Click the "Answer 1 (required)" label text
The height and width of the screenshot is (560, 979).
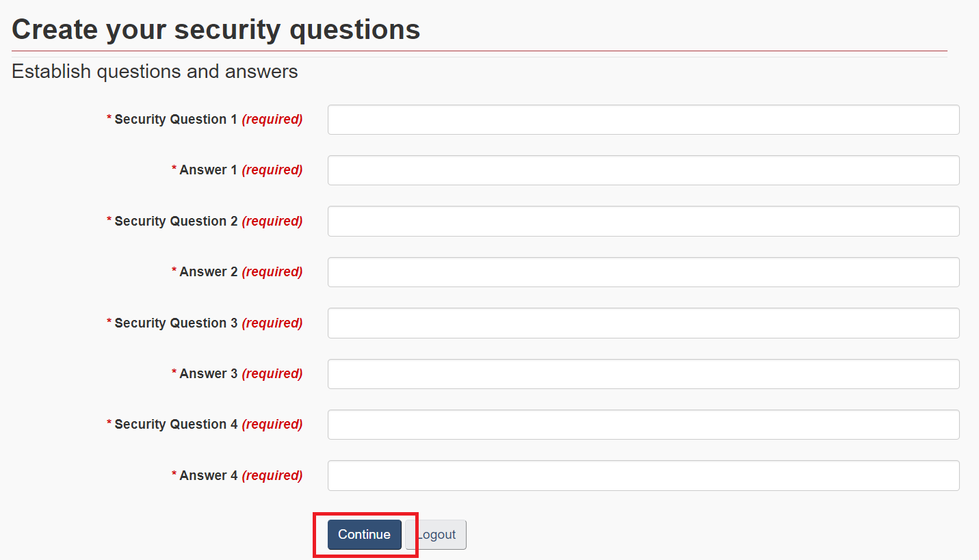[x=237, y=170]
